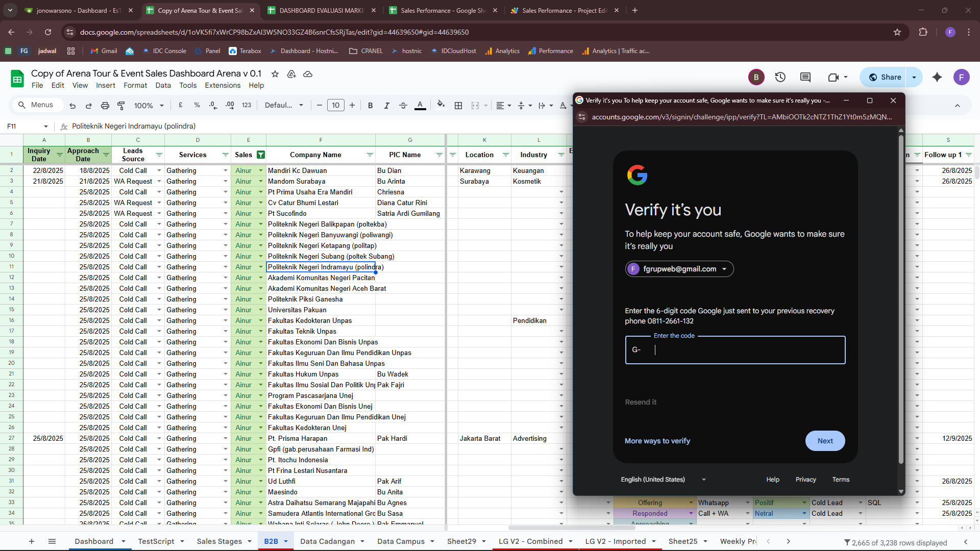Click the paint format roller icon
The height and width of the screenshot is (551, 980).
point(121,106)
